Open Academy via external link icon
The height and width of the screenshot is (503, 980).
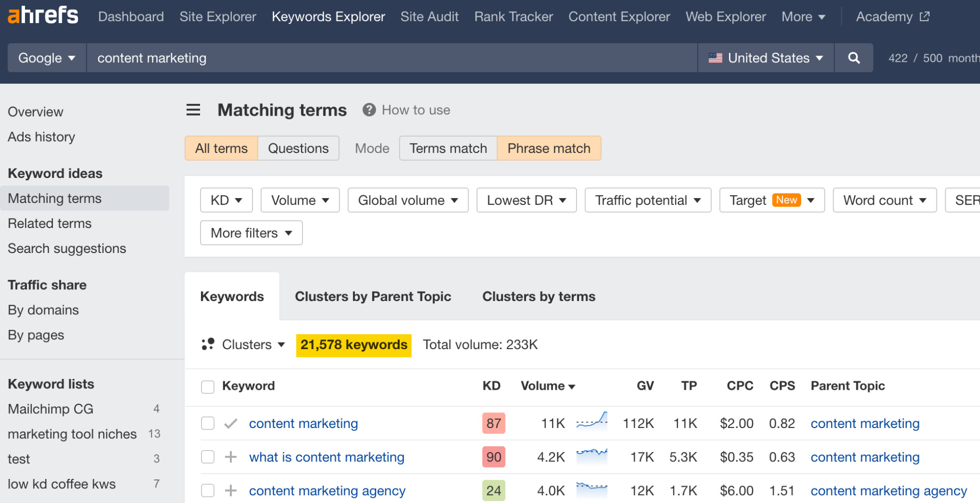pyautogui.click(x=924, y=16)
